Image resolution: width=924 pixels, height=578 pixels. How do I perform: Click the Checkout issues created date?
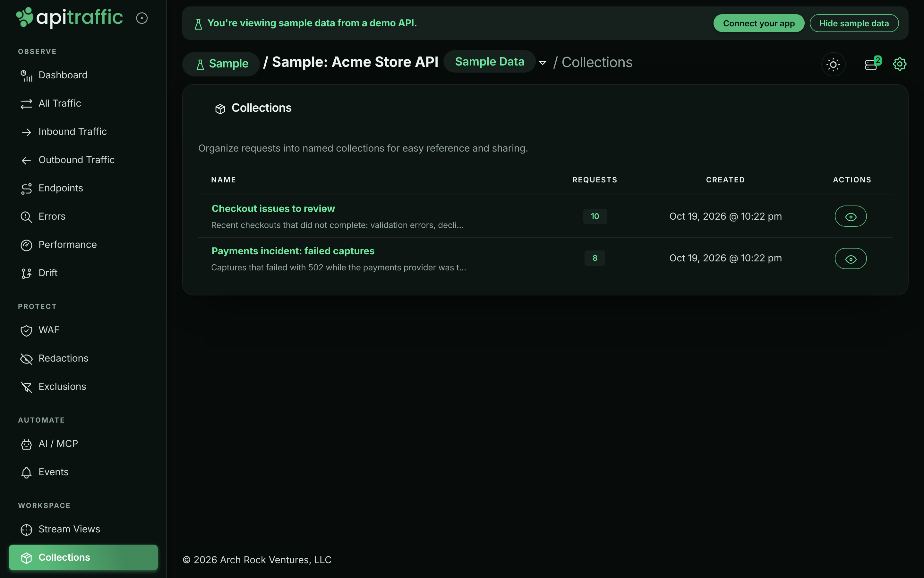(725, 216)
